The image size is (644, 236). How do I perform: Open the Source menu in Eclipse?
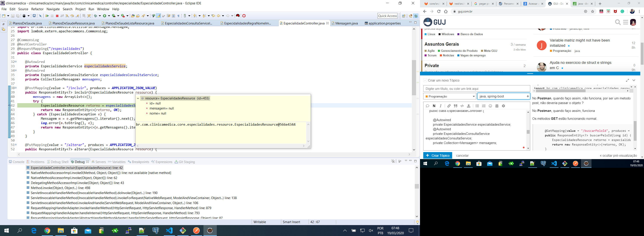pos(23,9)
